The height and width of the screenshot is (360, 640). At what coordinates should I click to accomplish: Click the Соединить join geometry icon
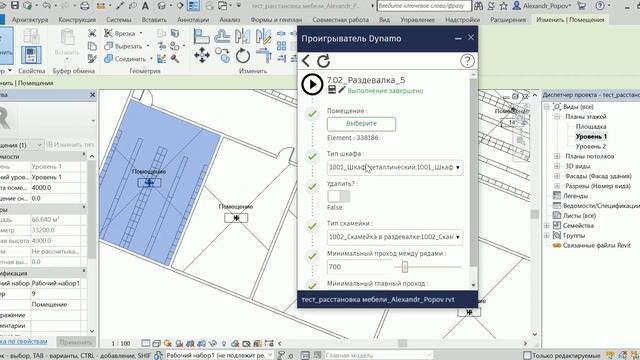pyautogui.click(x=108, y=59)
